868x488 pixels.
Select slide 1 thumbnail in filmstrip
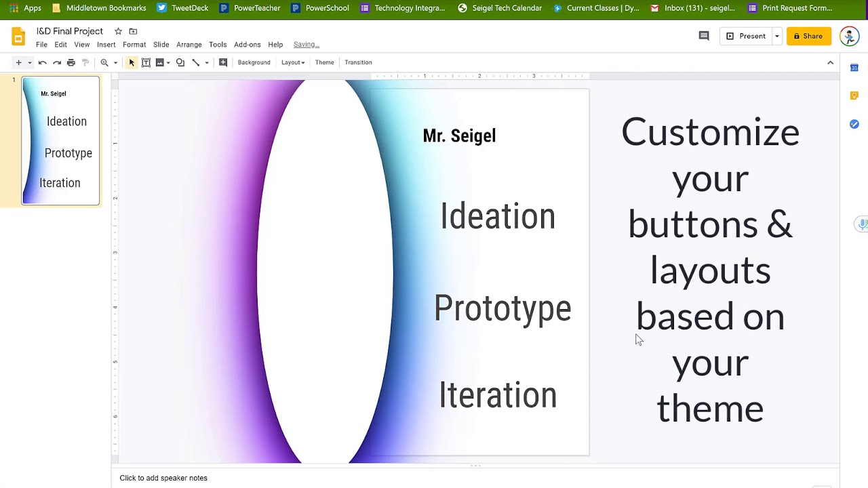tap(61, 141)
